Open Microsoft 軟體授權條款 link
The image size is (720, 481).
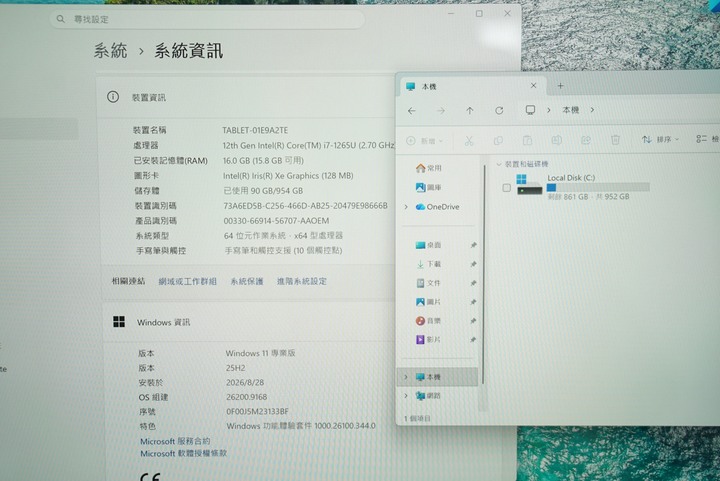point(184,453)
